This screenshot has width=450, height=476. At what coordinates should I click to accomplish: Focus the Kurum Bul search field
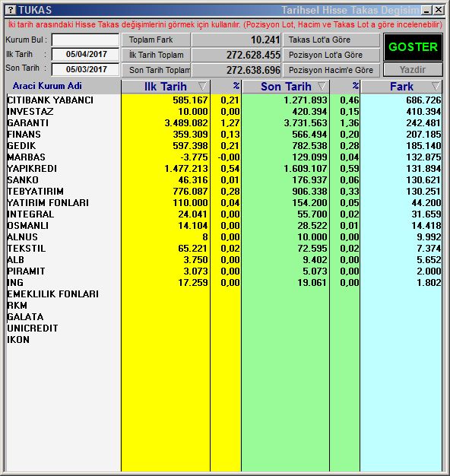(85, 40)
